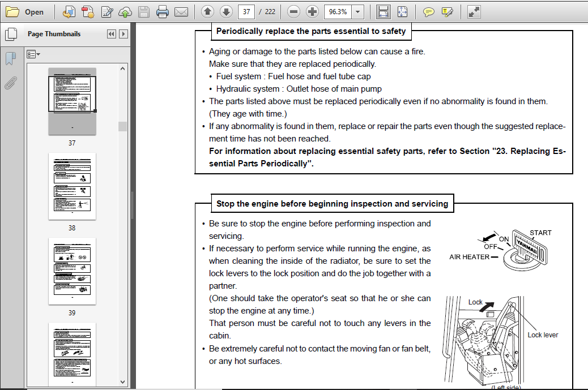This screenshot has height=390, width=588.
Task: Go to previous page with up arrow
Action: point(207,12)
